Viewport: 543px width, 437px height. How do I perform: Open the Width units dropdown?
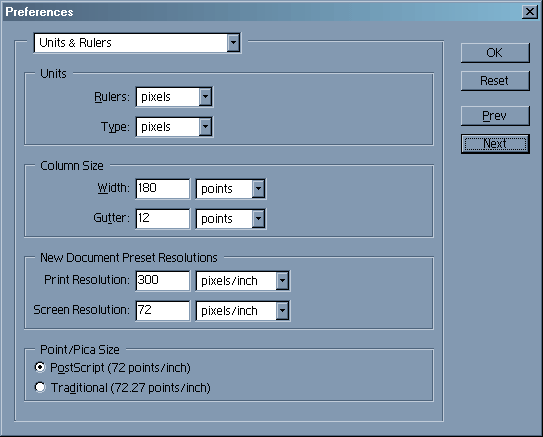pos(231,189)
